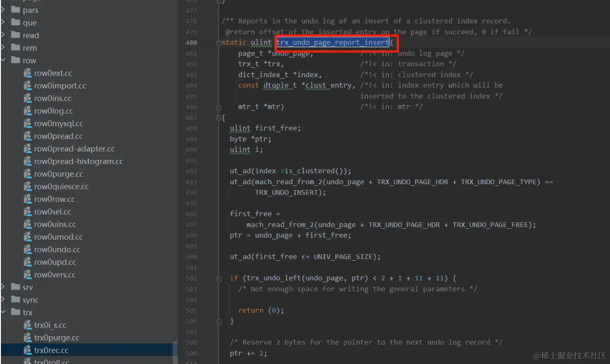The width and height of the screenshot is (610, 364).
Task: Click 'byte *ptr;' declaration
Action: tap(251, 139)
